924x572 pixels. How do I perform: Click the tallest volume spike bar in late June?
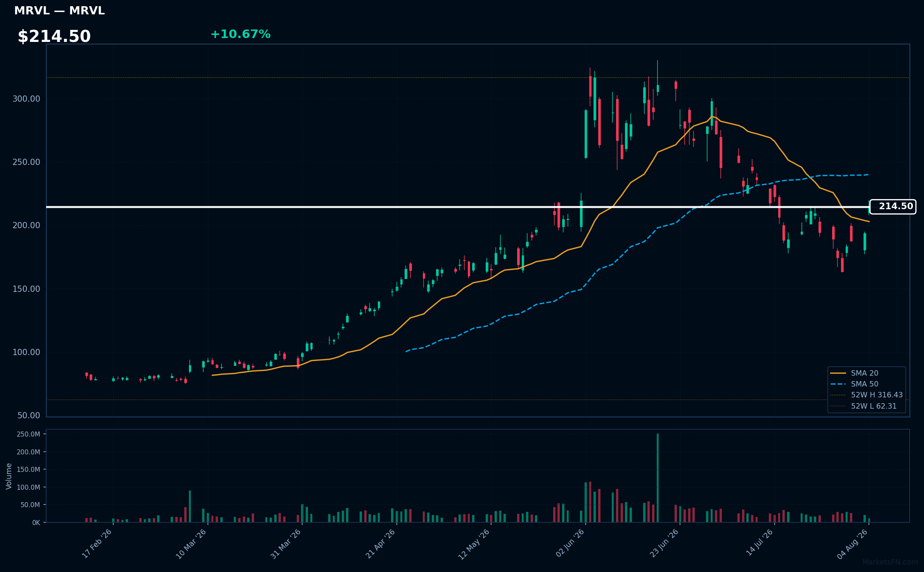point(658,478)
